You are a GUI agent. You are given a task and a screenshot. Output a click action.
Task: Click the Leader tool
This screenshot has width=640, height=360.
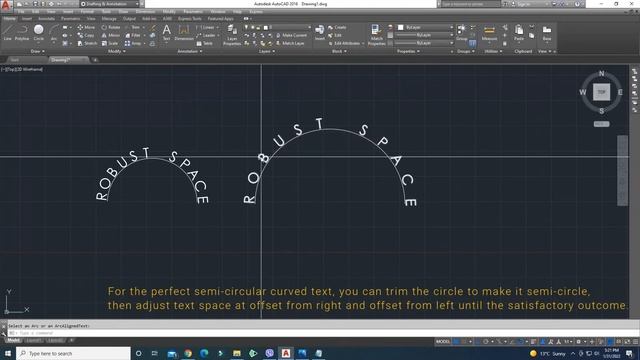coord(206,36)
